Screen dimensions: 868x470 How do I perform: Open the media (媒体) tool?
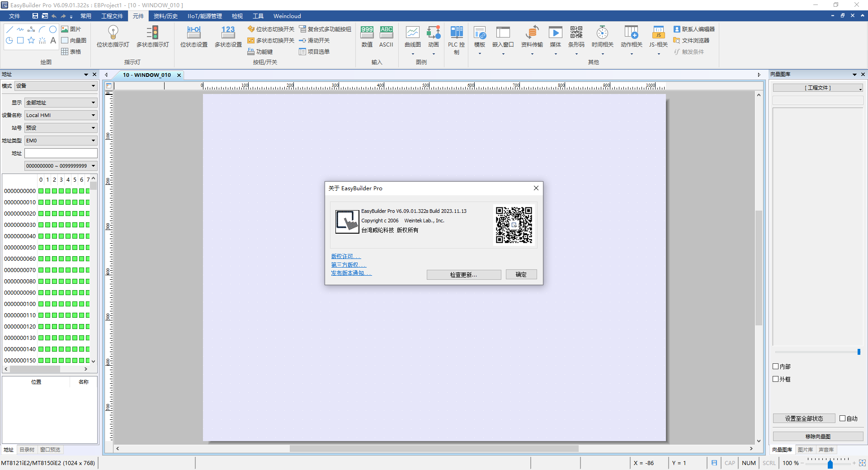click(556, 40)
